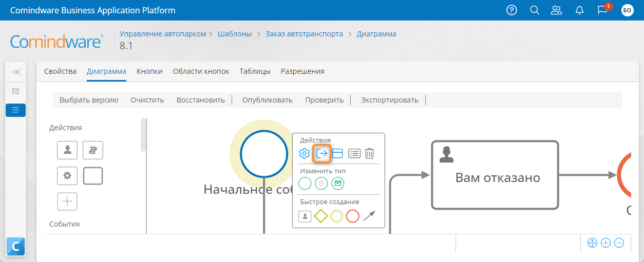Select the empty task rectangle in the palette
The image size is (644, 262).
[x=93, y=176]
